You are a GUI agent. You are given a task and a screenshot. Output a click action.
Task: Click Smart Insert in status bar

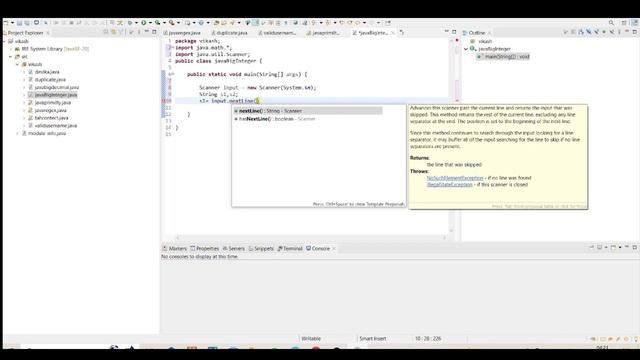(372, 339)
